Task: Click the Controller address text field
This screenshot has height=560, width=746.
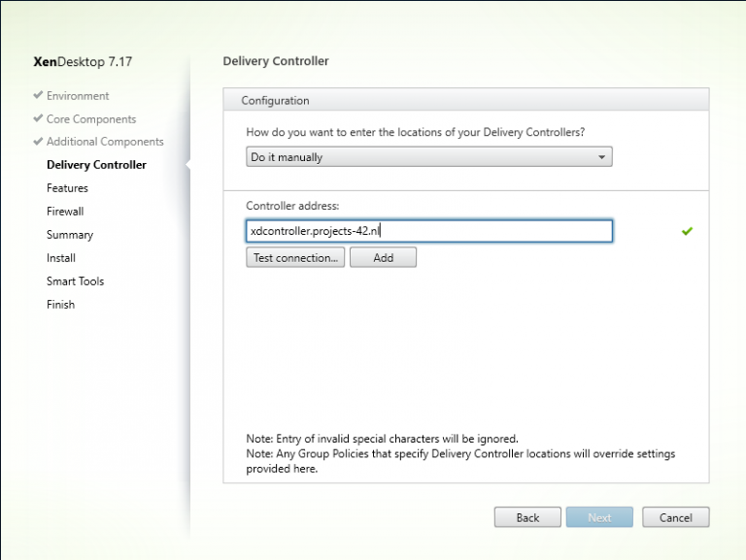Action: pos(428,231)
